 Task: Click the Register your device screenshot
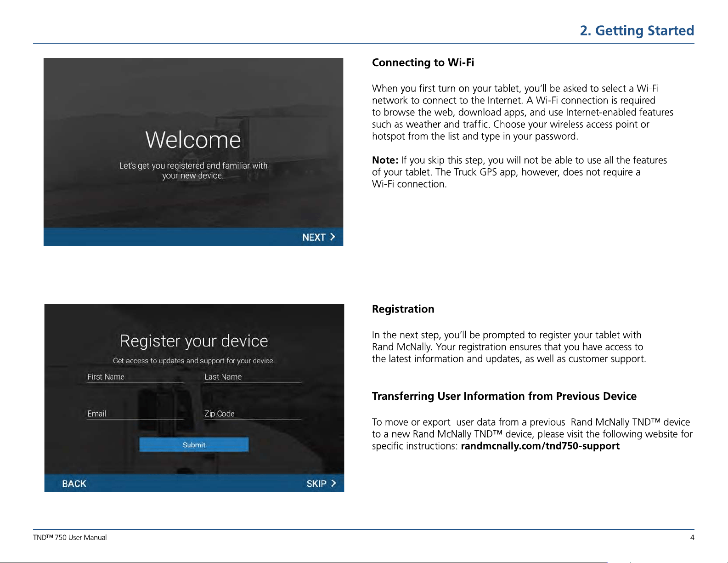click(x=194, y=398)
